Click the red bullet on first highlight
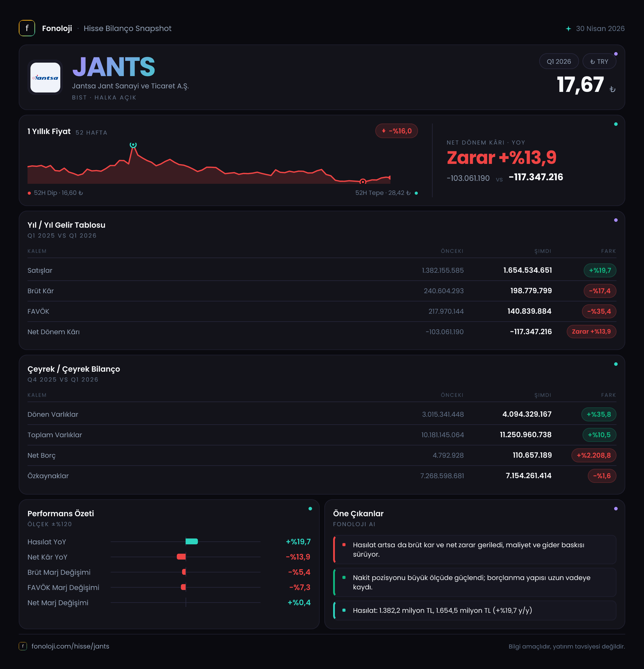Viewport: 644px width, 669px height. pos(344,545)
